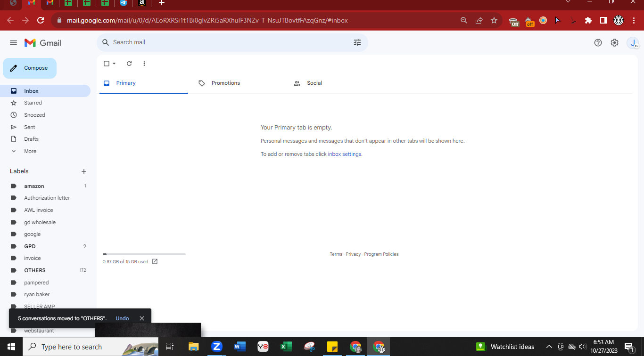
Task: Open Microsoft Word from taskbar
Action: coord(239,347)
